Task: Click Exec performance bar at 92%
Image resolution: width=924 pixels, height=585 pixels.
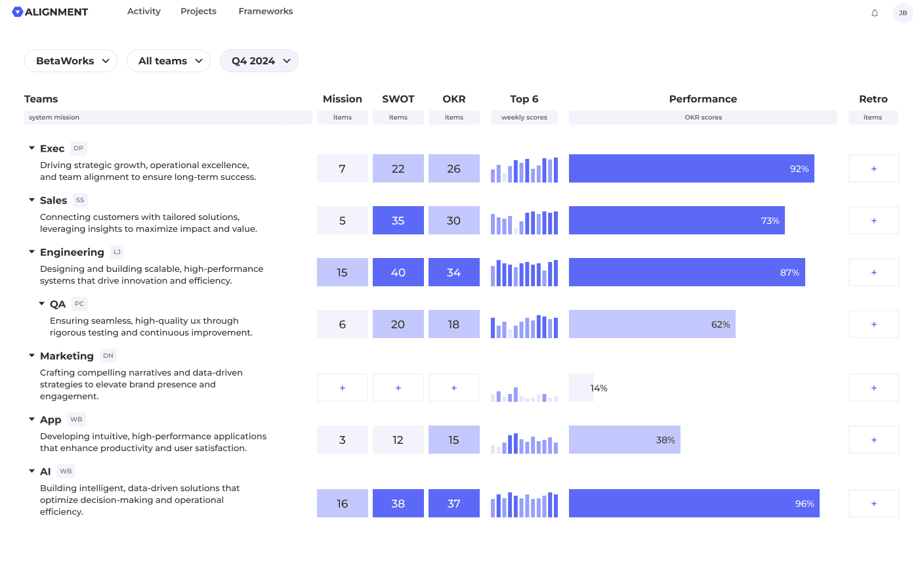Action: pos(692,169)
